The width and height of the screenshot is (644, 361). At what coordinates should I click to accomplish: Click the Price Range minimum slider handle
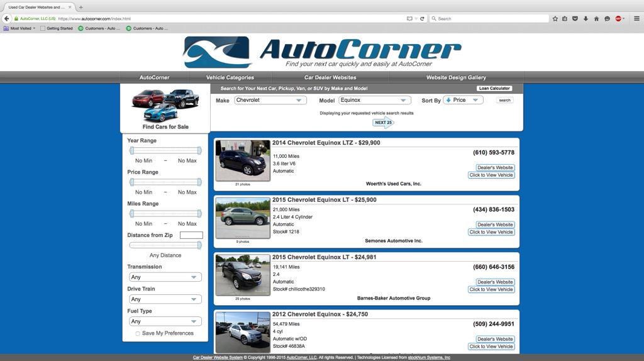[x=132, y=182]
